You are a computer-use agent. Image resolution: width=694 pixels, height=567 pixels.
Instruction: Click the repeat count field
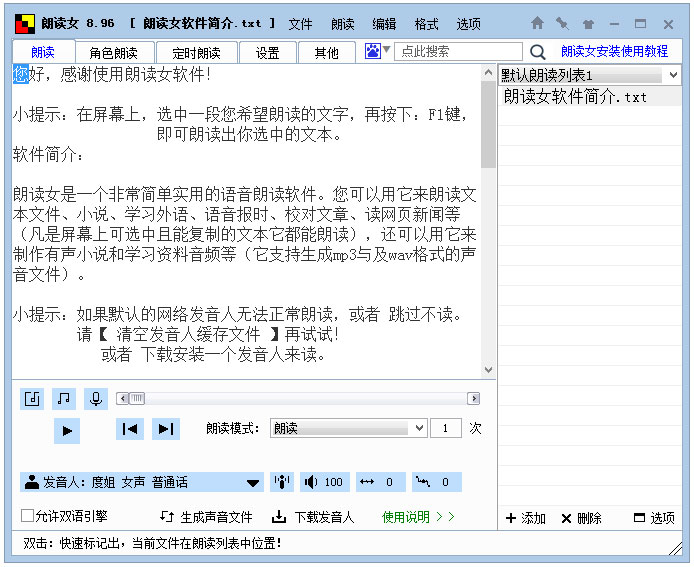pyautogui.click(x=446, y=428)
